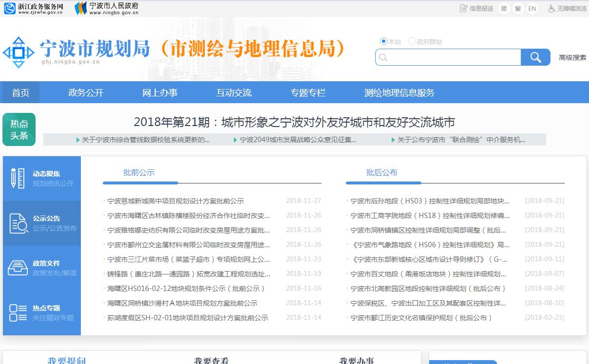Click the 热点专题 list icon
The height and width of the screenshot is (364, 589).
[x=18, y=312]
